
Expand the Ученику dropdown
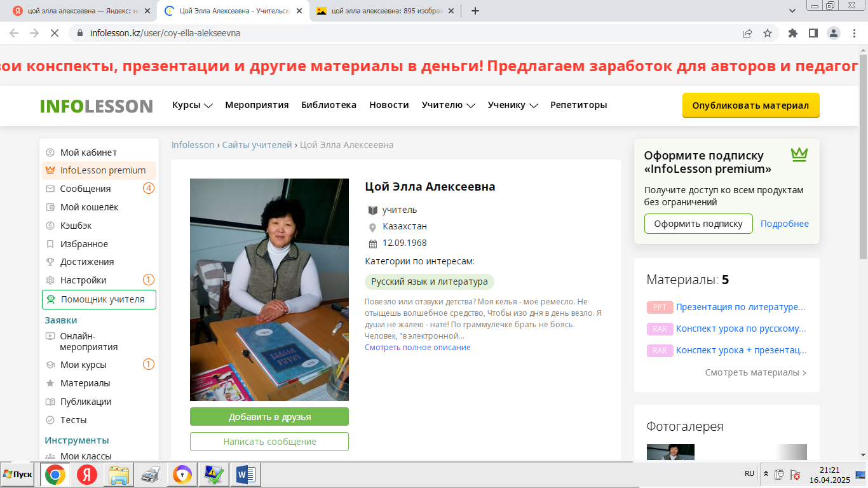pyautogui.click(x=513, y=105)
